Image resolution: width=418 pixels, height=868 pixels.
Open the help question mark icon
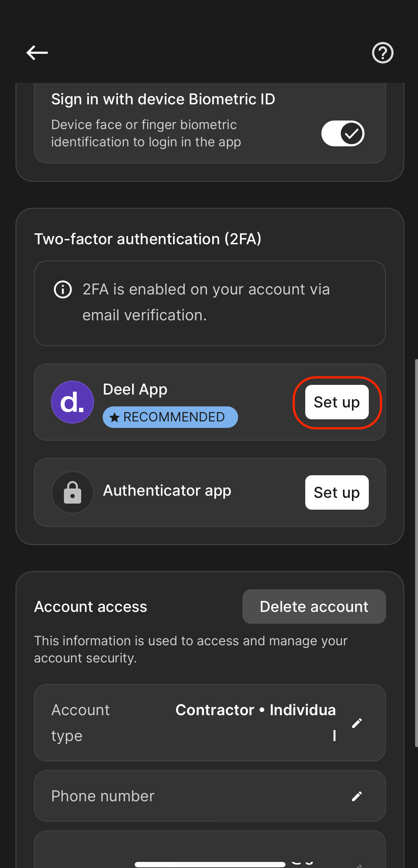click(x=382, y=53)
